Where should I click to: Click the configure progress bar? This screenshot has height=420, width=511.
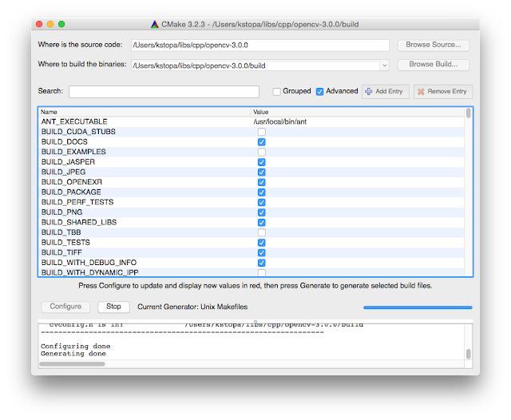tap(418, 307)
